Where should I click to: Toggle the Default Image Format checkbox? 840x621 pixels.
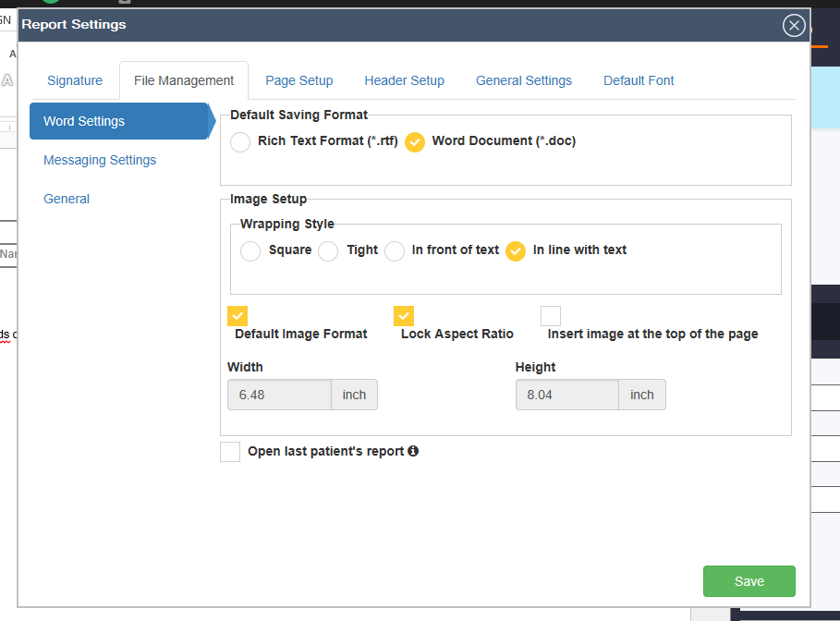pyautogui.click(x=237, y=316)
